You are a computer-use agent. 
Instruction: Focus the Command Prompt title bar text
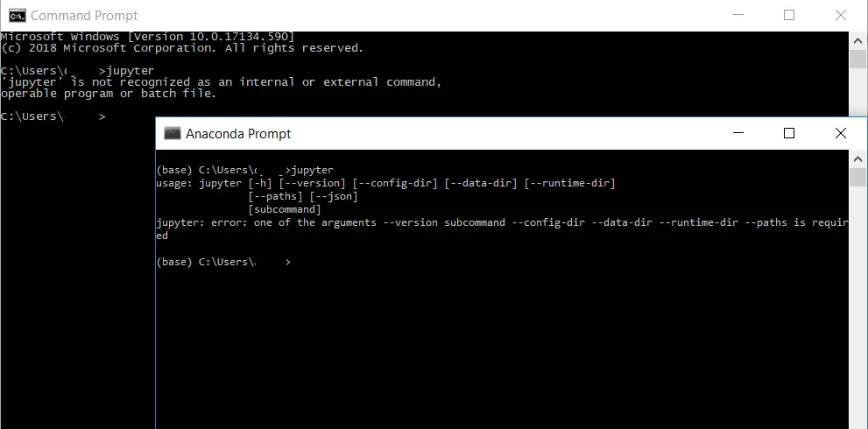click(84, 16)
